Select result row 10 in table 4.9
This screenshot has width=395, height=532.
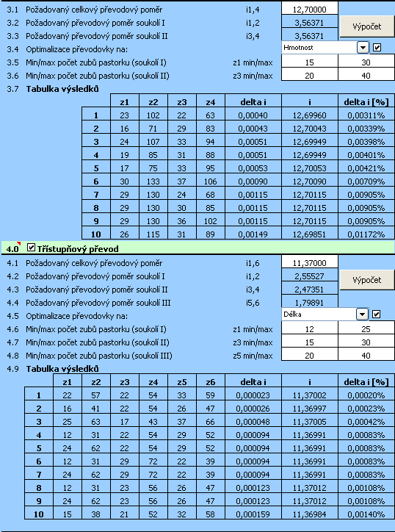(x=209, y=514)
